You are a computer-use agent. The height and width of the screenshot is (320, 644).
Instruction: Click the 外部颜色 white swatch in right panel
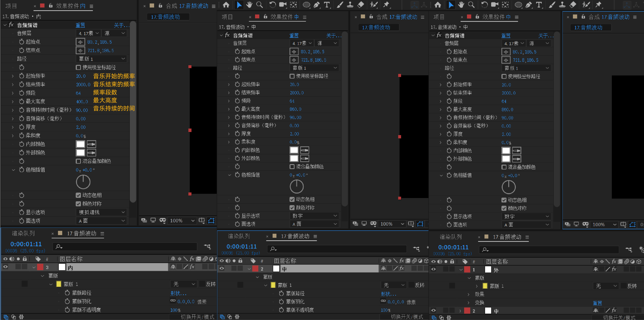click(x=506, y=159)
